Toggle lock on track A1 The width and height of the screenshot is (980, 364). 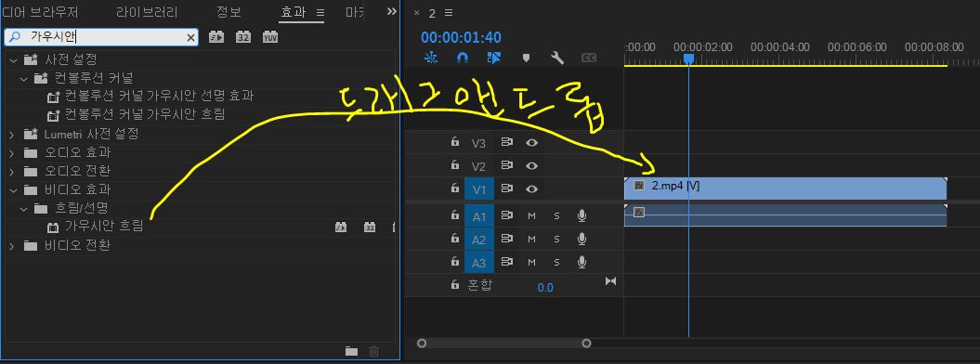click(x=455, y=214)
